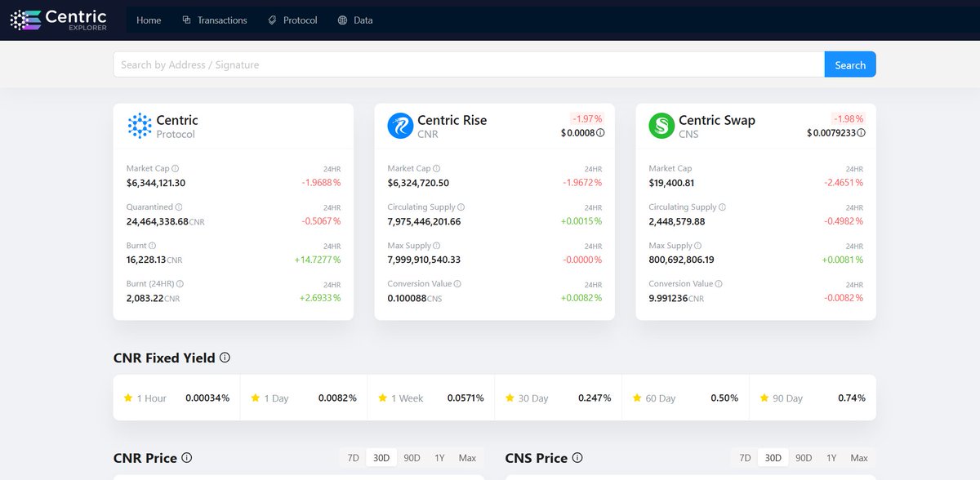Click the 0.247% 30 Day yield
The height and width of the screenshot is (480, 980).
[596, 398]
